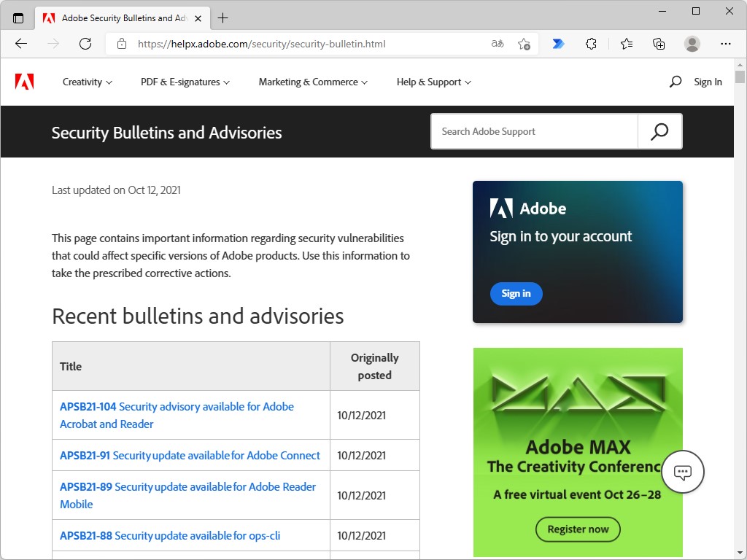This screenshot has height=560, width=747.
Task: Click the Recent bulletins and advisories heading
Action: tap(198, 316)
